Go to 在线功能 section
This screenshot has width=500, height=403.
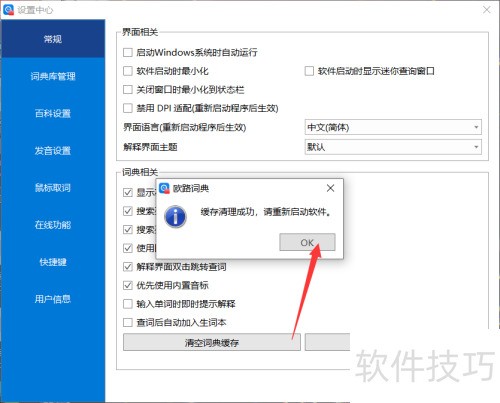pos(53,225)
